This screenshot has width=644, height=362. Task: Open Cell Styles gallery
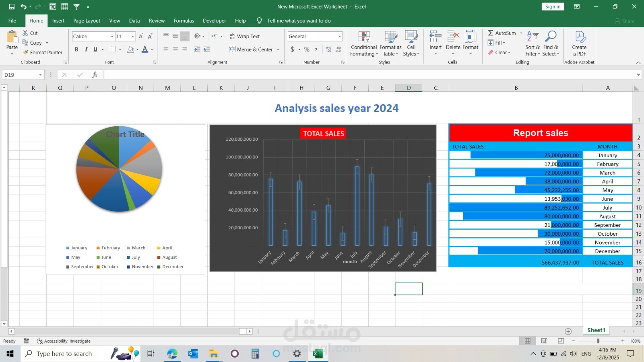tap(411, 43)
